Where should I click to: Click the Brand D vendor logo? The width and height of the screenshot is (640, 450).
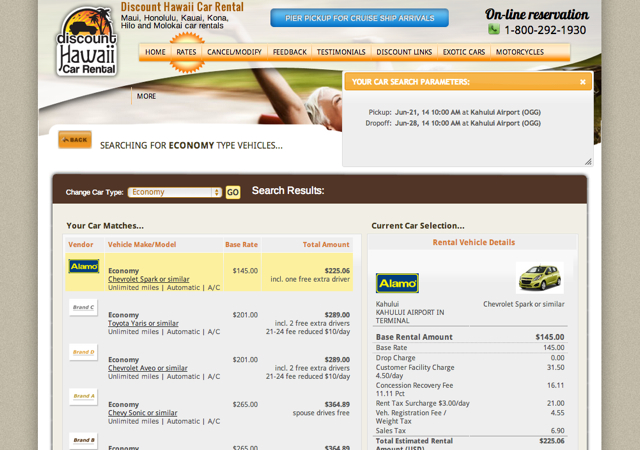tap(83, 352)
